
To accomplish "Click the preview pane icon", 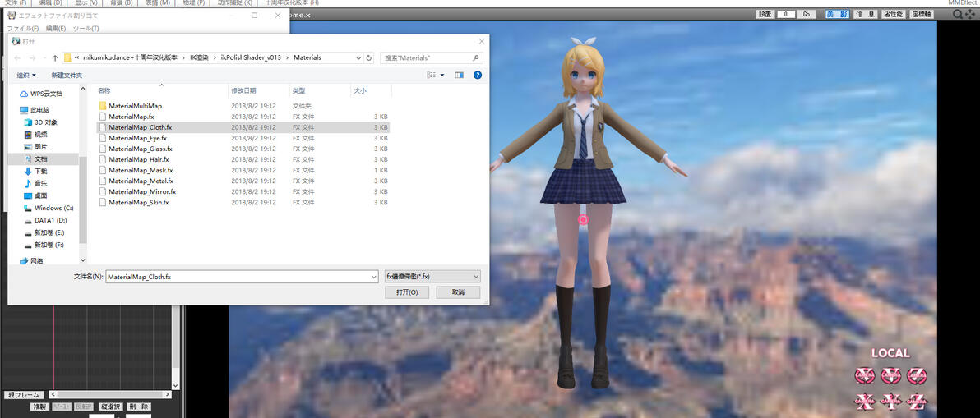I will [x=460, y=75].
